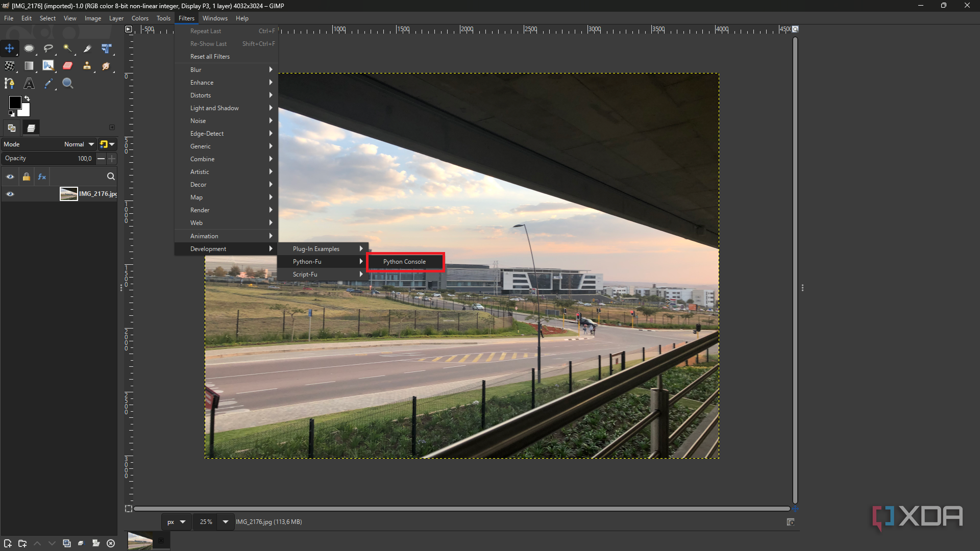Select the Paintbrush tool
The image size is (980, 551).
click(x=48, y=66)
